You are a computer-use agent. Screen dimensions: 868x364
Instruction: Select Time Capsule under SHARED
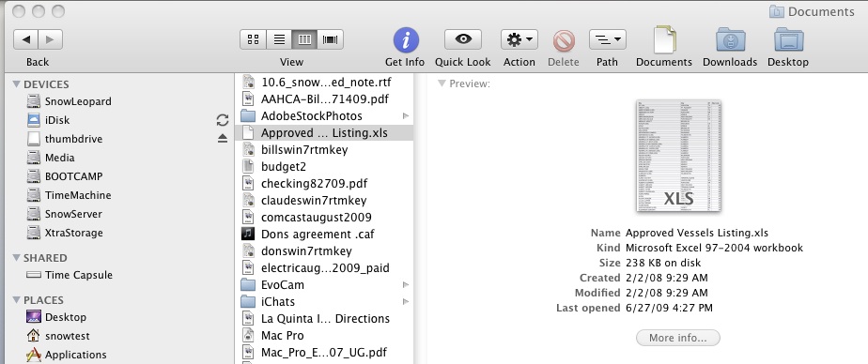pos(70,275)
